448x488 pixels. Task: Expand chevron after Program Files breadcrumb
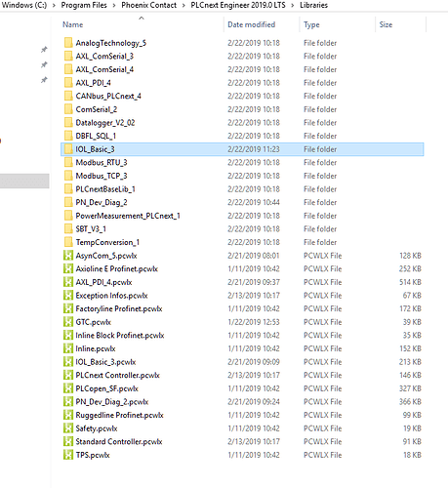114,5
